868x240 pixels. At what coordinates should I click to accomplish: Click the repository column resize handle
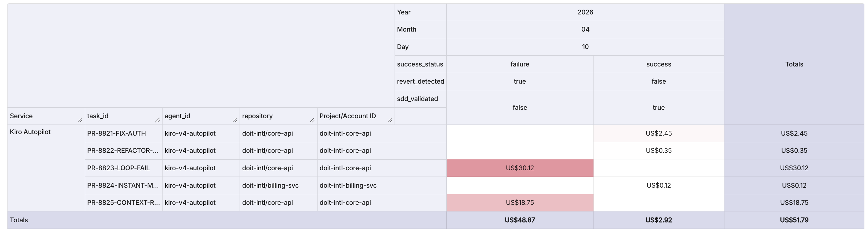pyautogui.click(x=312, y=120)
